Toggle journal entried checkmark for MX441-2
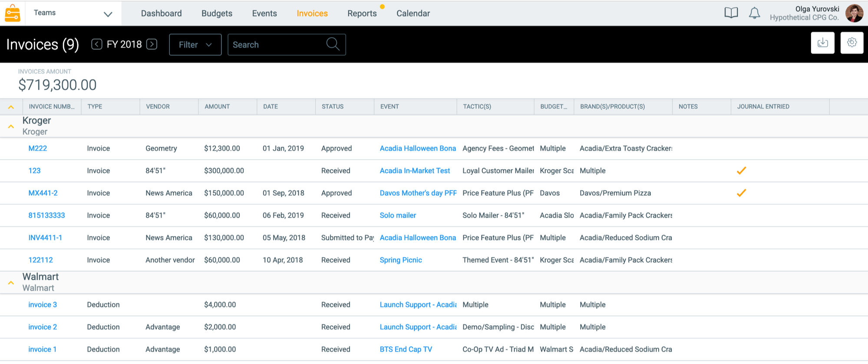Image resolution: width=868 pixels, height=364 pixels. click(741, 193)
